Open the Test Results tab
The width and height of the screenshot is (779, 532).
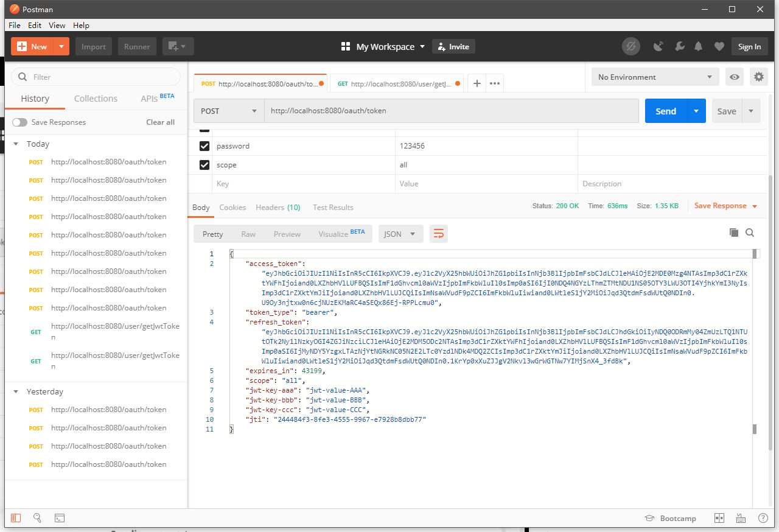click(x=333, y=208)
